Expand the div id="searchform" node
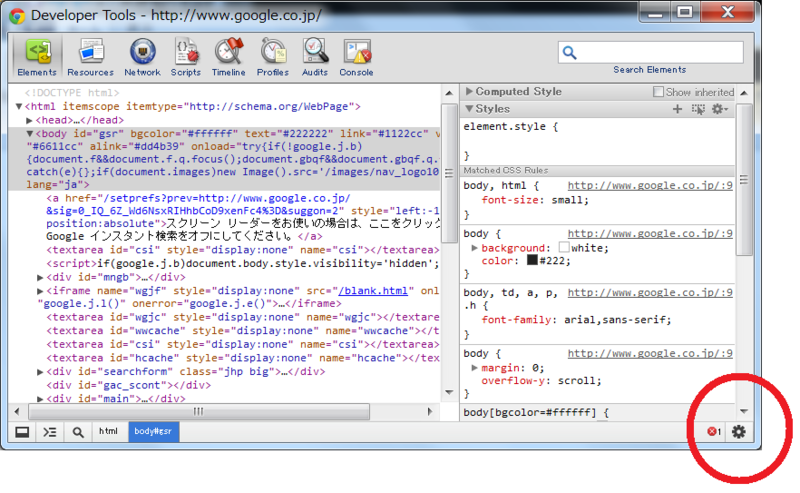The image size is (800, 493). [40, 372]
